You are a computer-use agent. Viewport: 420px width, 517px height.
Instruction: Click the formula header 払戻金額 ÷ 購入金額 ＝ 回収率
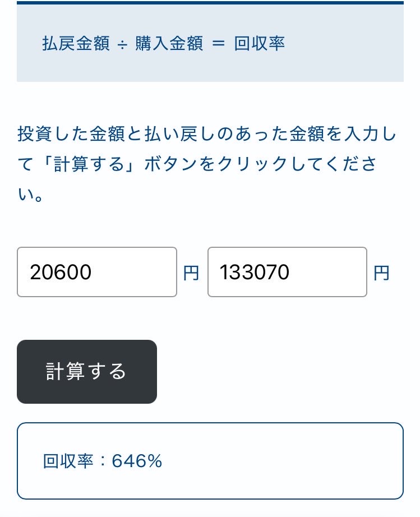163,44
